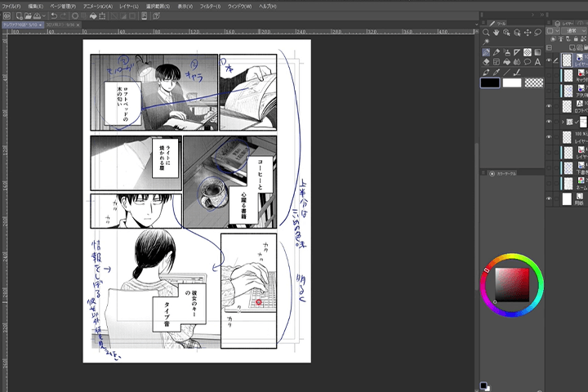Click the Clear layer circle icon
The height and width of the screenshot is (392, 588).
(75, 16)
